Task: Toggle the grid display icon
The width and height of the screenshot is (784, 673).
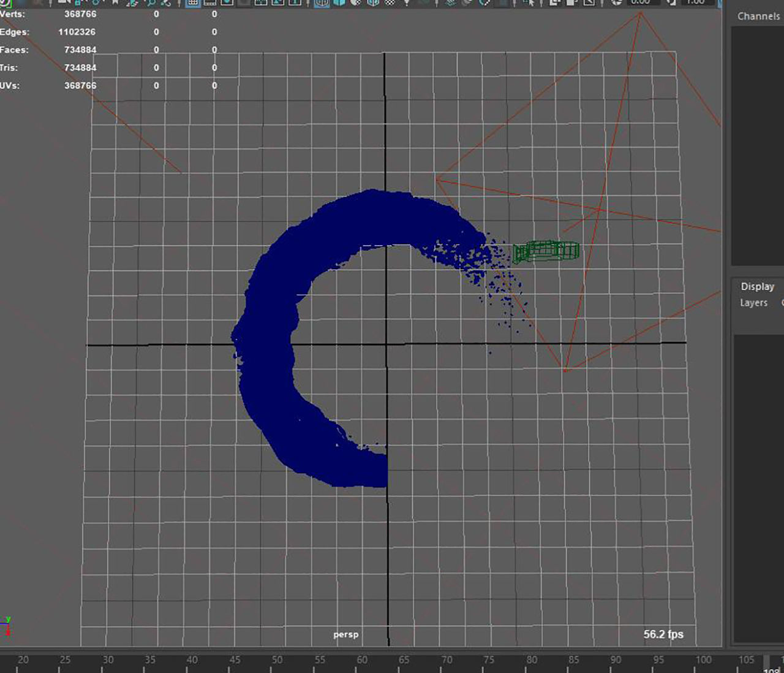Action: 192,4
